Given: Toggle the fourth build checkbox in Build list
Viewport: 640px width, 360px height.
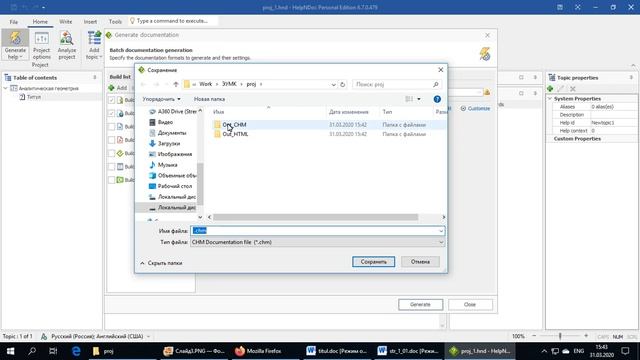Looking at the screenshot, I should click(111, 140).
